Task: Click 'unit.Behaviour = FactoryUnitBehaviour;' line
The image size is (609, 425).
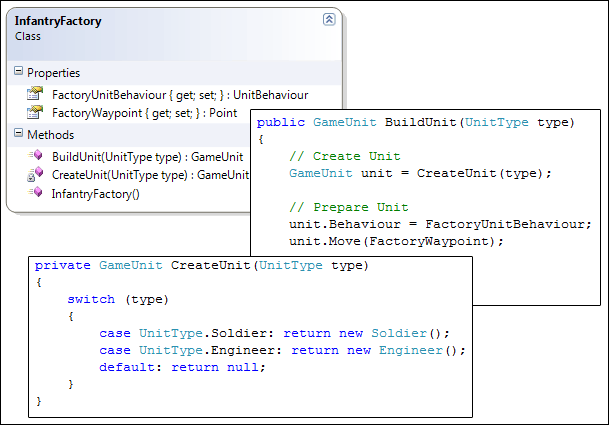Action: coord(440,224)
